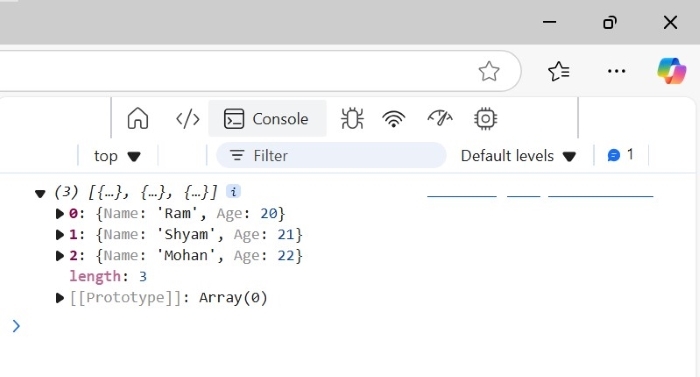Bookmark page with address bar star

click(x=489, y=71)
